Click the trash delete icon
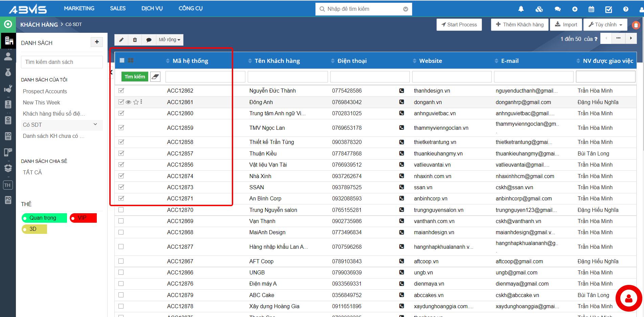The height and width of the screenshot is (317, 644). click(x=135, y=40)
